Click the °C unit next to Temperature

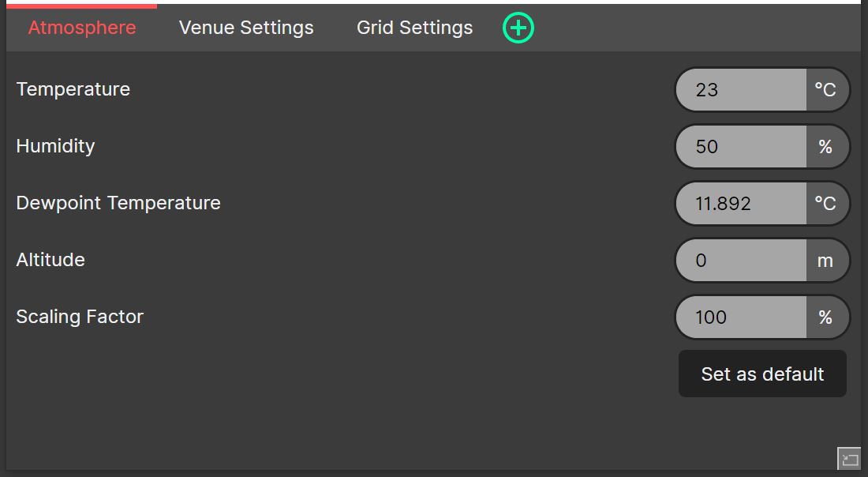tap(825, 90)
